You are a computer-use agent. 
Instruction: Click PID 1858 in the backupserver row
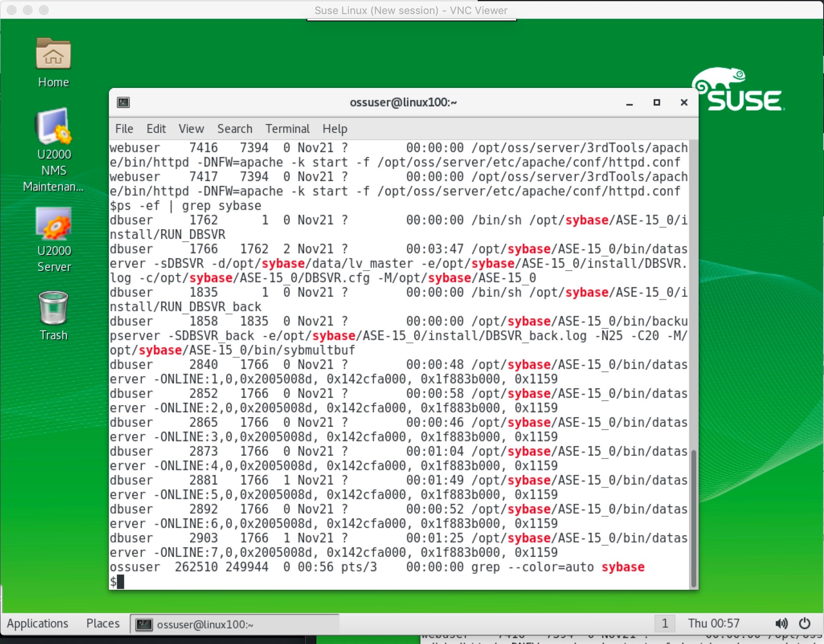point(203,322)
